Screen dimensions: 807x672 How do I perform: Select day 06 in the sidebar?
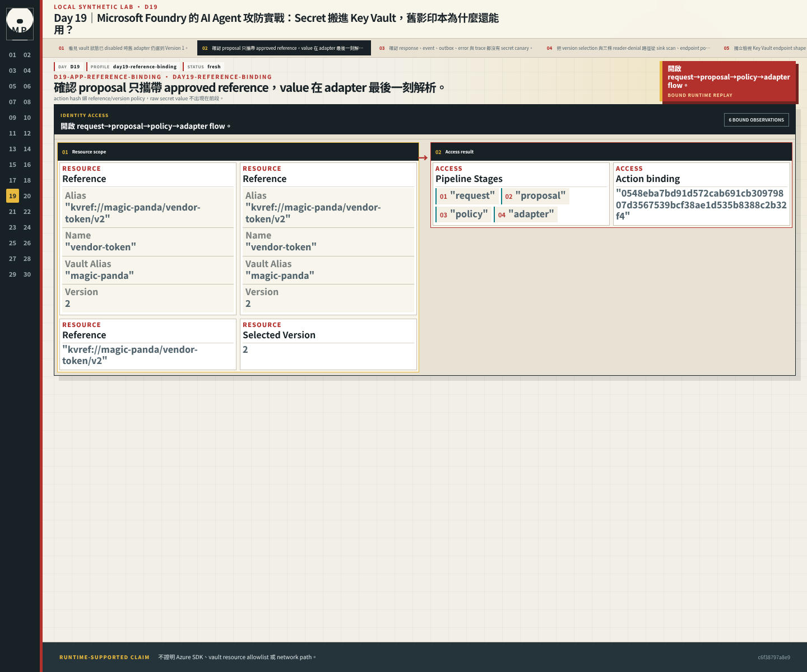[x=27, y=86]
